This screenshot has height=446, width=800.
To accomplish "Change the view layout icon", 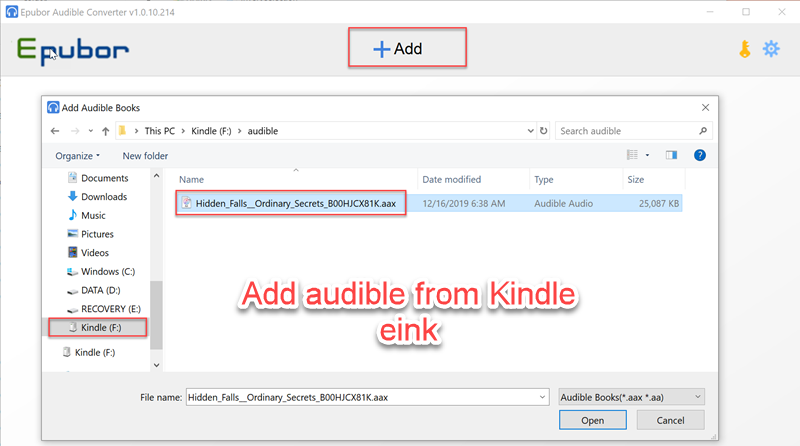I will click(632, 155).
